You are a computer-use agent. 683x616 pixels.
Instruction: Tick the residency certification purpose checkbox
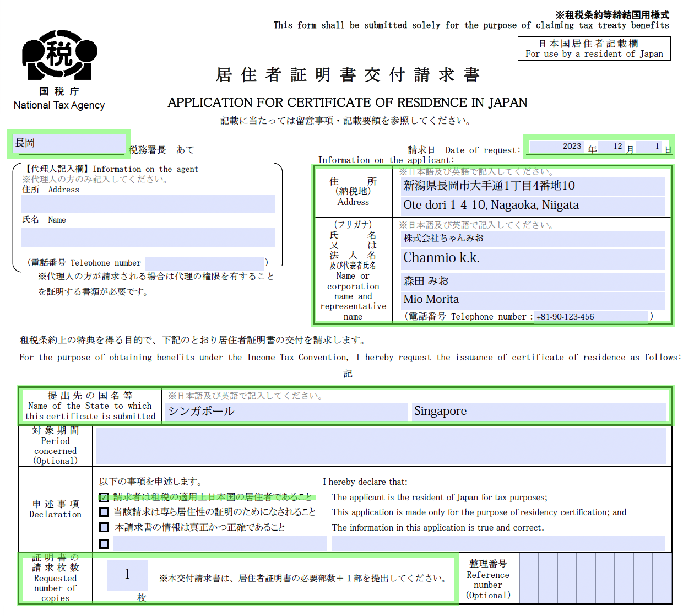(104, 512)
